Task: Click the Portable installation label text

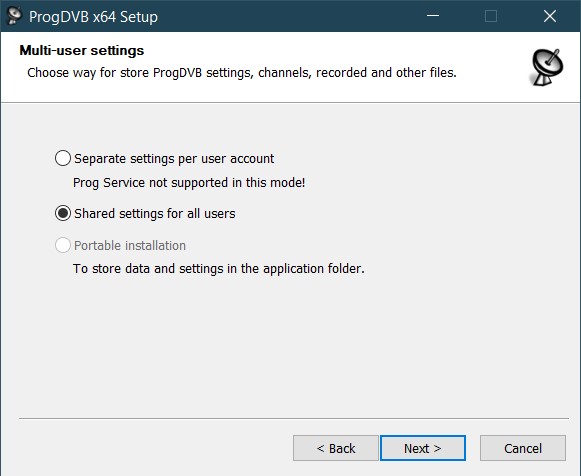Action: pos(130,246)
